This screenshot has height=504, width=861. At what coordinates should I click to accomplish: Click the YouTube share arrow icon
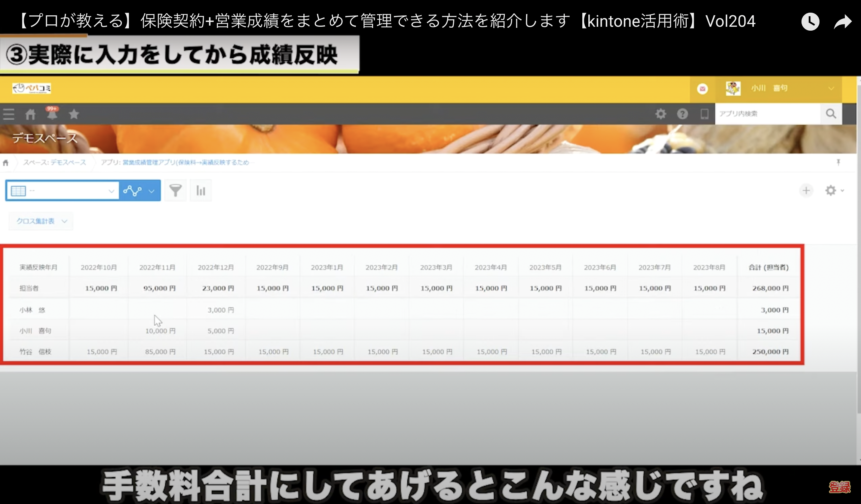(843, 22)
